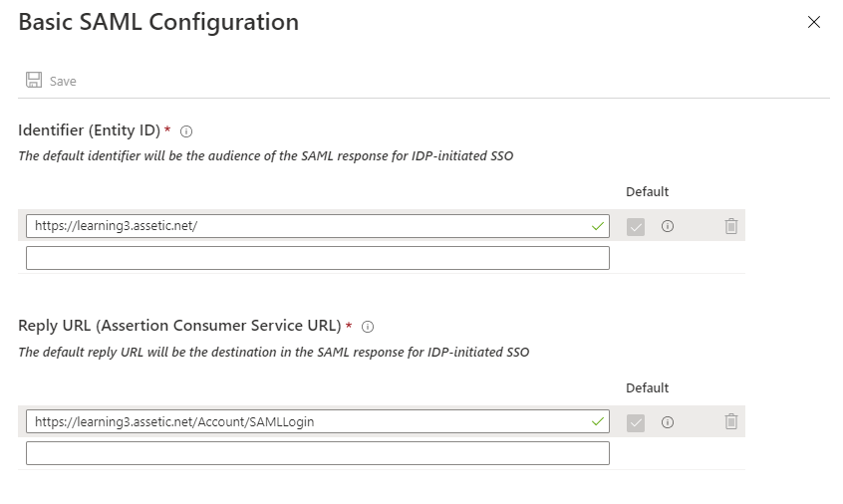Click green validation checkmark in reply URL field
Image resolution: width=843 pixels, height=504 pixels.
pyautogui.click(x=597, y=421)
